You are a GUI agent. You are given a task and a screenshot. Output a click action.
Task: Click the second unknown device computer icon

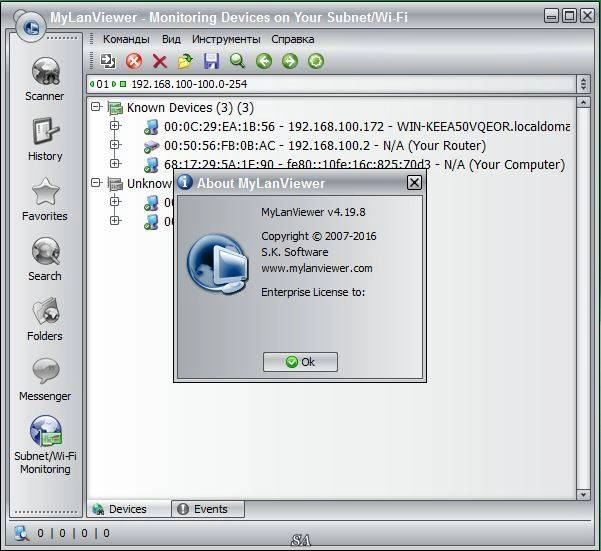[x=151, y=222]
